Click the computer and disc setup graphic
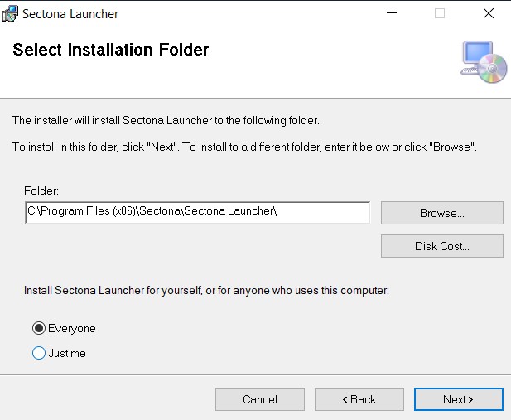Screen dimensions: 511x420 click(483, 61)
